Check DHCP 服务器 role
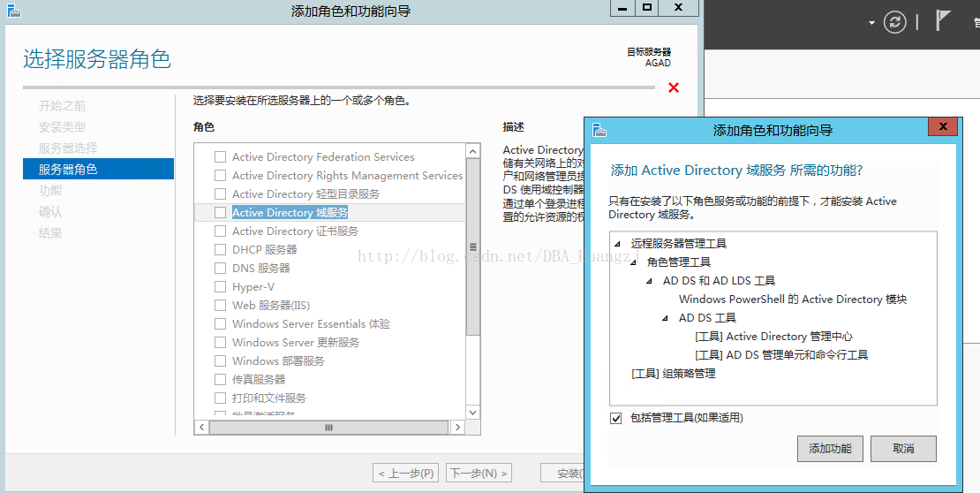 tap(220, 250)
